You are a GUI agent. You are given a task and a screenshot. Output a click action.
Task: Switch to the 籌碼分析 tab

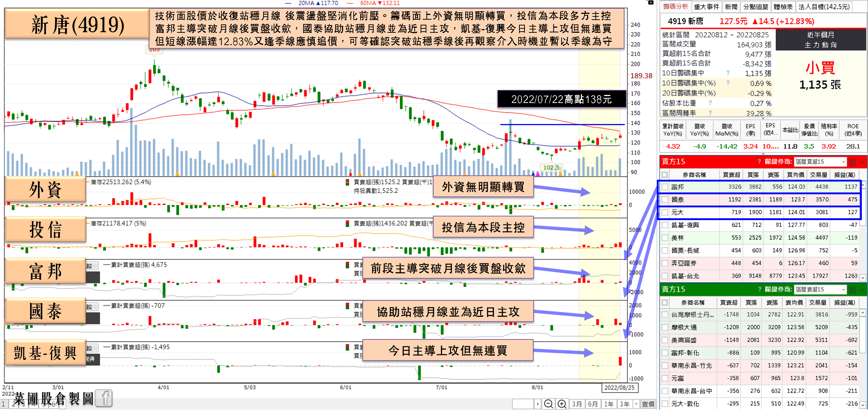click(x=676, y=7)
